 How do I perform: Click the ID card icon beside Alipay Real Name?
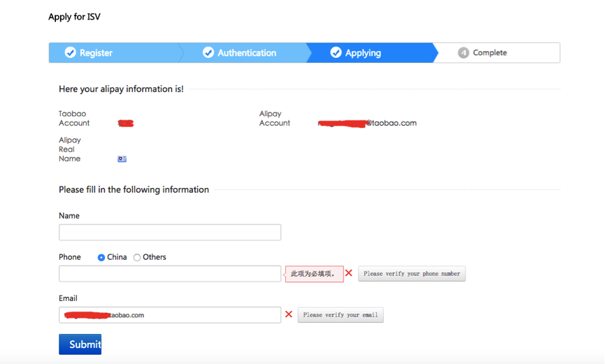[x=122, y=159]
